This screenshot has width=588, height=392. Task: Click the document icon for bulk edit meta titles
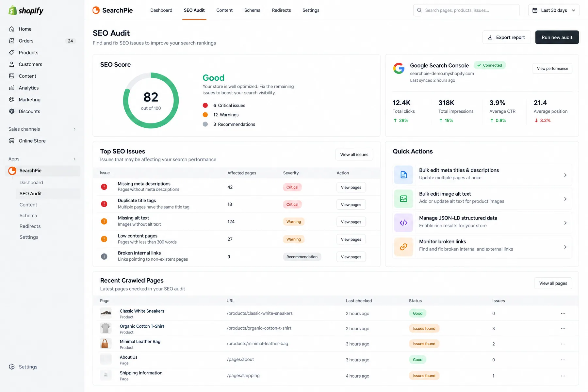404,175
